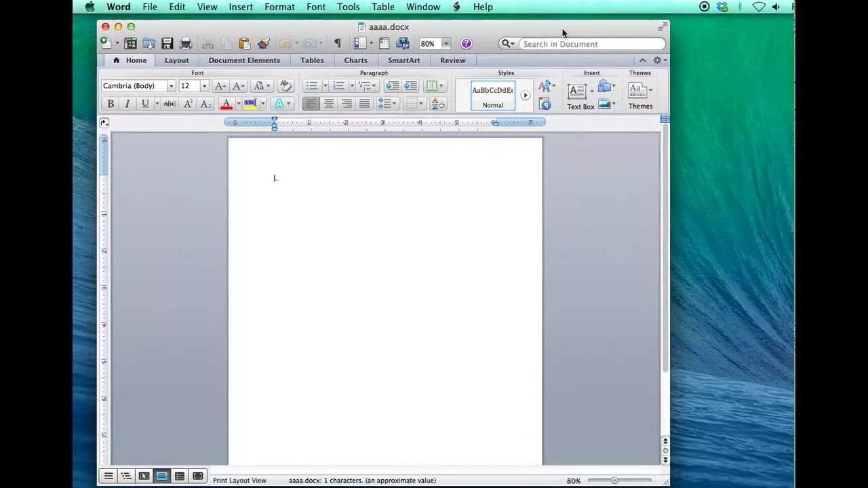Switch to notebook layout view icon
The width and height of the screenshot is (868, 488).
pyautogui.click(x=180, y=476)
